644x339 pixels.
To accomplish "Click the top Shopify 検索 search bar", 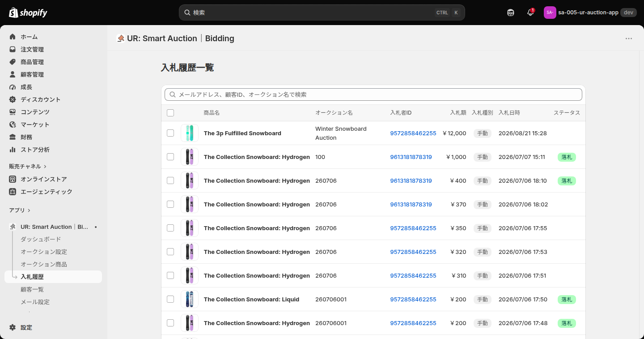I will click(322, 13).
